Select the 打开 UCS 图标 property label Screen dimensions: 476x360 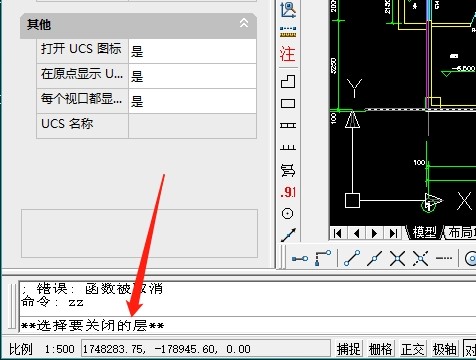pyautogui.click(x=82, y=51)
